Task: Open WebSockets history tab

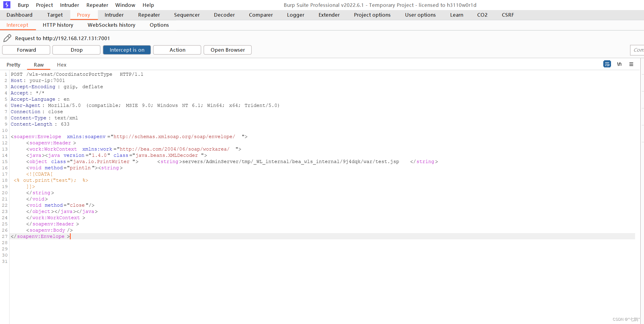Action: tap(111, 25)
